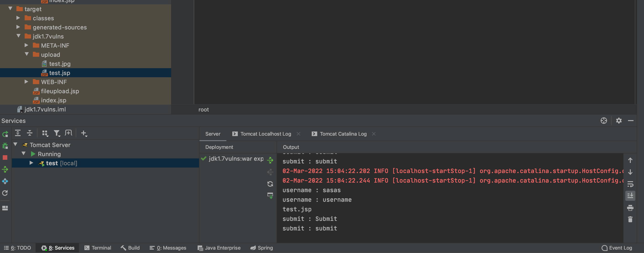Click the 'username : sasas' output line
Screen dimensions: 644x253
312,190
